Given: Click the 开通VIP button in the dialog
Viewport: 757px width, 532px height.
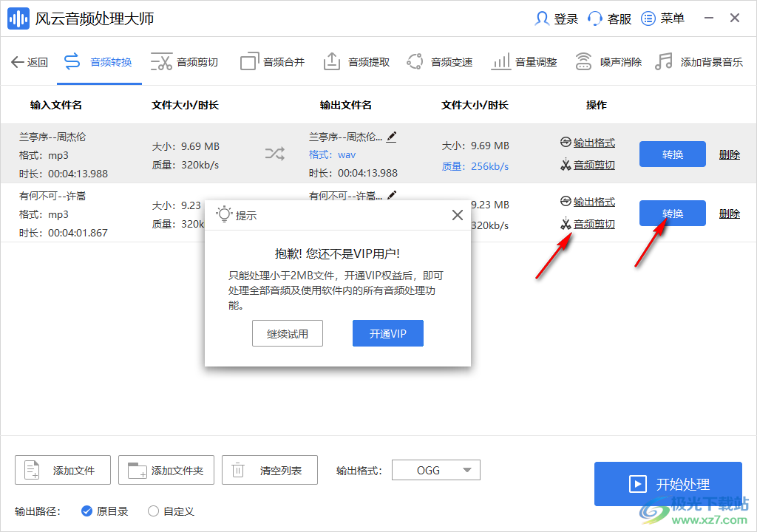Looking at the screenshot, I should (387, 332).
